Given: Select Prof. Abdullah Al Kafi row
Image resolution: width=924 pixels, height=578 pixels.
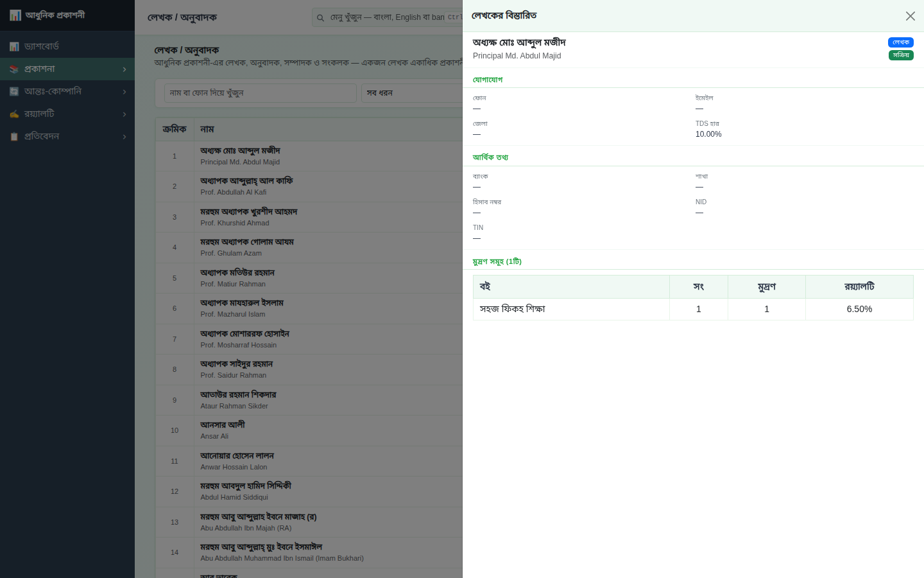Looking at the screenshot, I should click(x=309, y=186).
